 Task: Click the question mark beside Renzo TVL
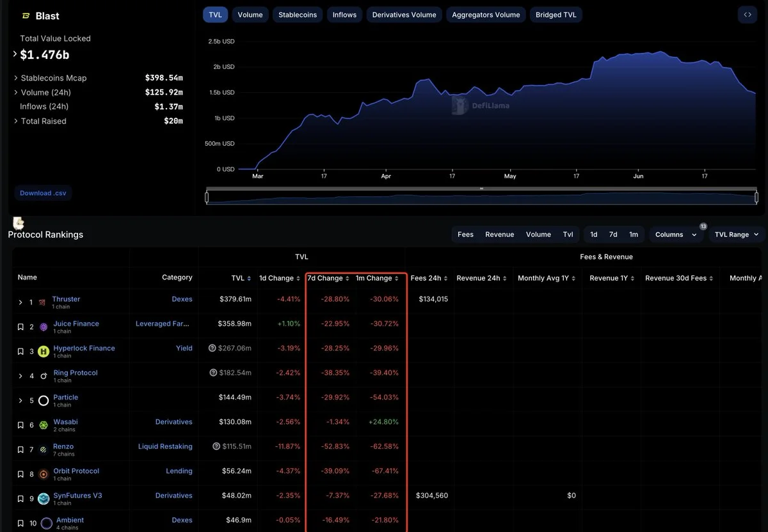(216, 446)
